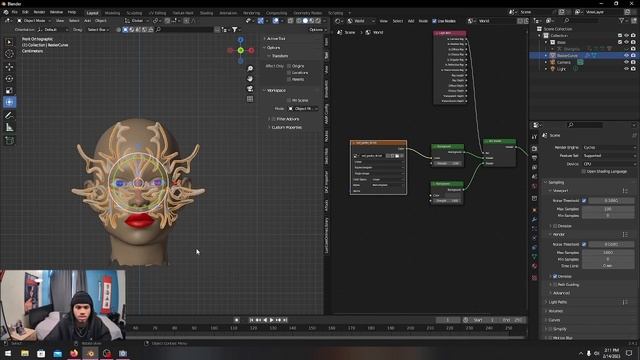The width and height of the screenshot is (640, 360).
Task: Select rendered viewport shading sphere icon
Action: click(x=318, y=20)
